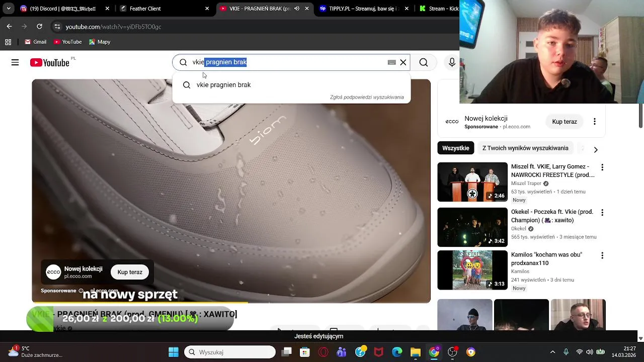Show hidden tray icons chevron
644x362 pixels.
(552, 352)
